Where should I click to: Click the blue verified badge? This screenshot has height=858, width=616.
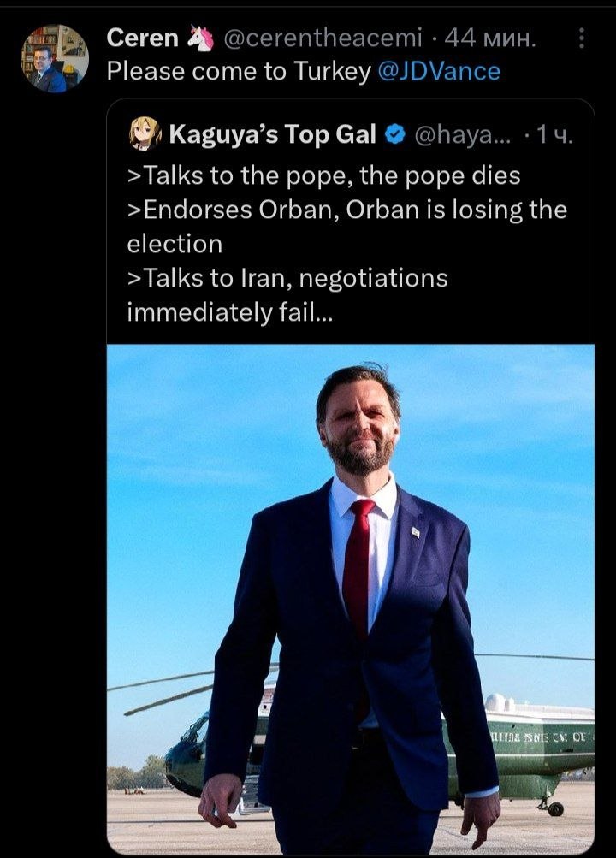(x=394, y=133)
